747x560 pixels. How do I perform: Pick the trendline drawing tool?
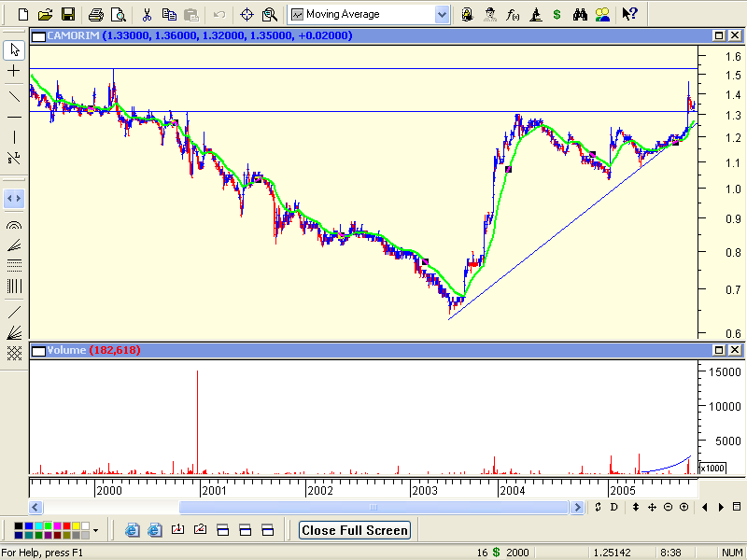coord(14,97)
